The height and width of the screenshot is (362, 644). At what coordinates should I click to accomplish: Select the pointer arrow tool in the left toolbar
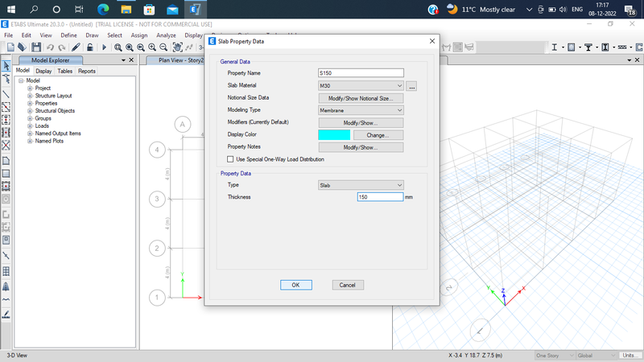click(6, 66)
